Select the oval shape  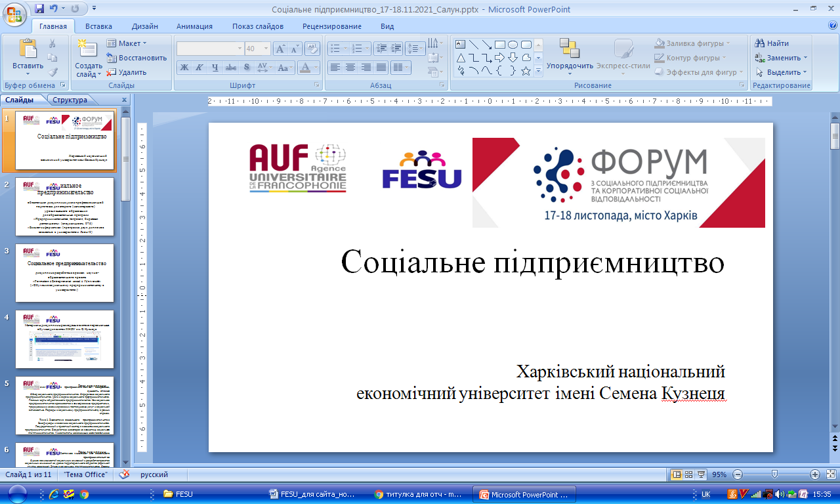(513, 45)
